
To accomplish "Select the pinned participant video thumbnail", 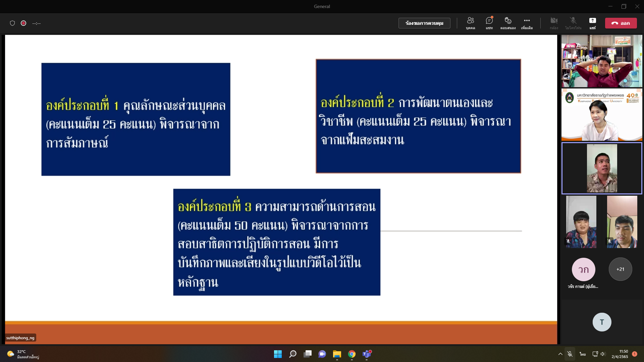I will 601,168.
